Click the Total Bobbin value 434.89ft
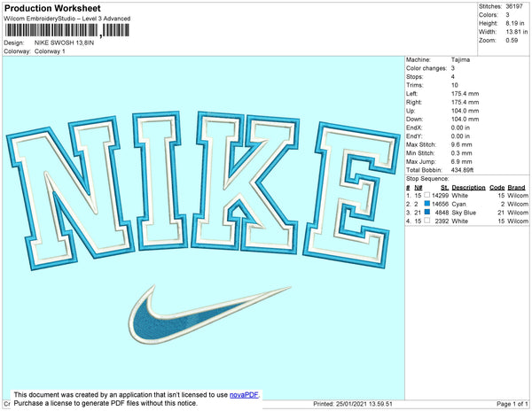 pos(462,170)
